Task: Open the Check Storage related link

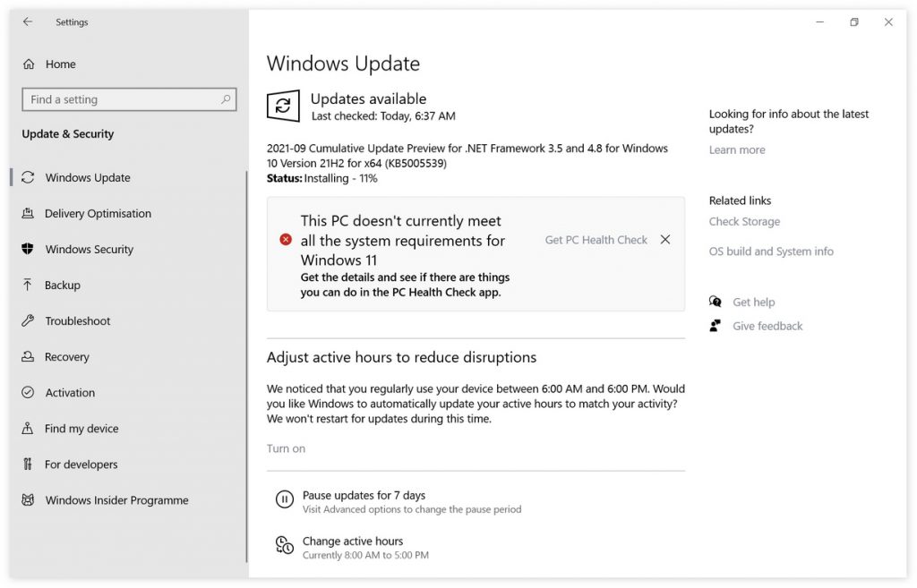Action: tap(744, 222)
